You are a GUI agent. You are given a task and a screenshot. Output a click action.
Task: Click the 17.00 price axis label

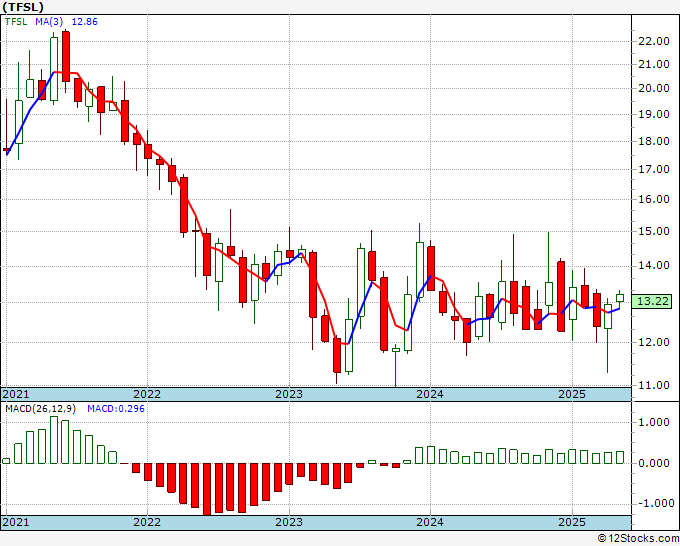tap(654, 169)
